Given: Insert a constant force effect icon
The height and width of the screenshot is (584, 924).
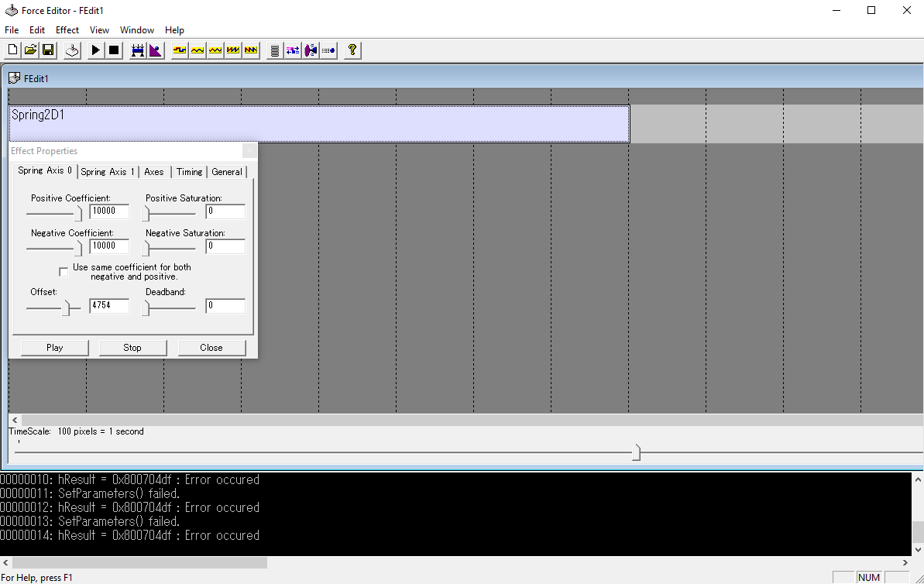Looking at the screenshot, I should (137, 50).
